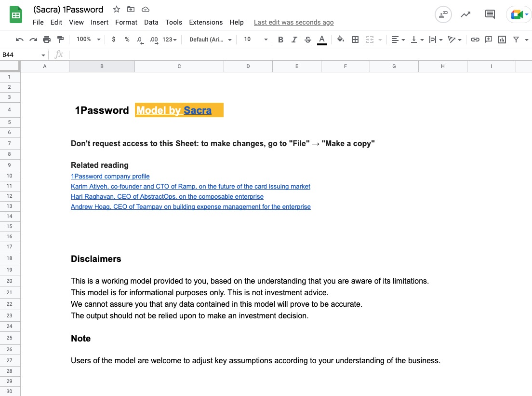Insert a chart
Screen dimensions: 532x396
[502, 40]
